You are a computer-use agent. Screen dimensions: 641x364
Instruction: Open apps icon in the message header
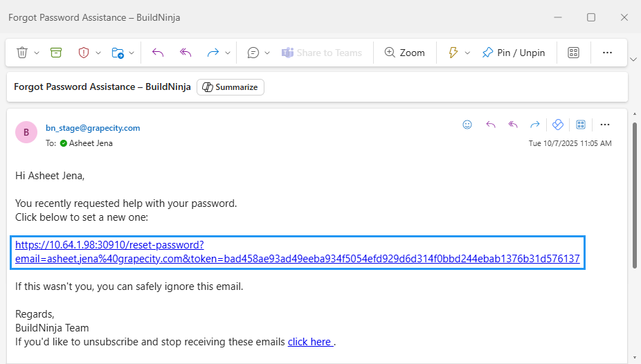(x=581, y=125)
